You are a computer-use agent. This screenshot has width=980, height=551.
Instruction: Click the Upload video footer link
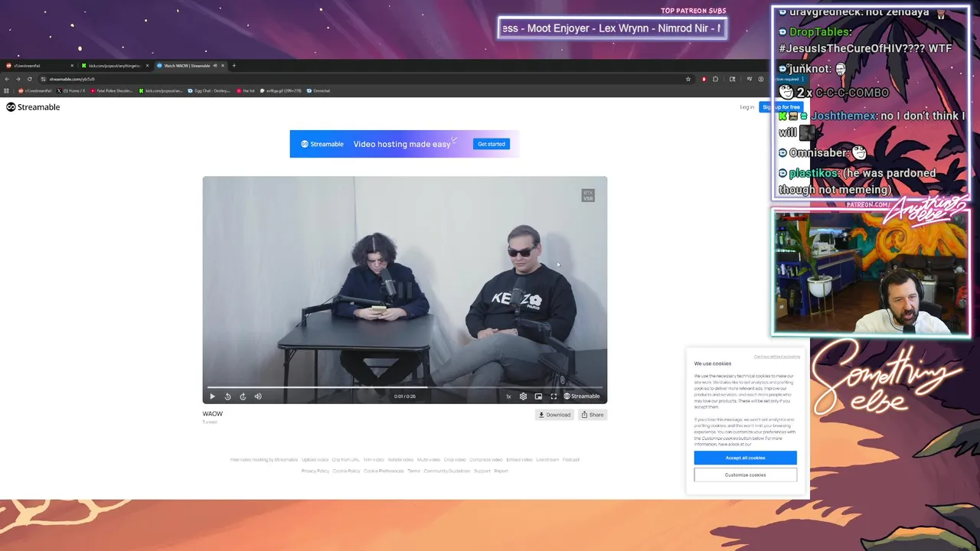click(315, 460)
